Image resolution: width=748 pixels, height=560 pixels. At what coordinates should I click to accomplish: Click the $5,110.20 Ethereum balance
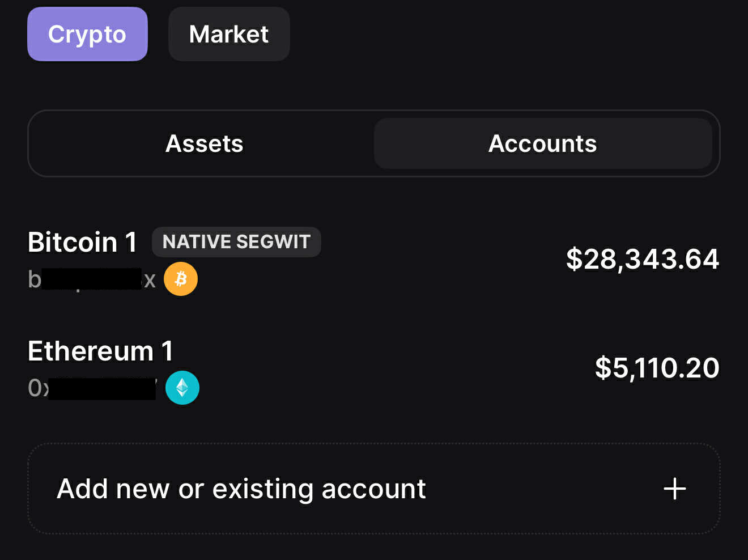click(657, 368)
